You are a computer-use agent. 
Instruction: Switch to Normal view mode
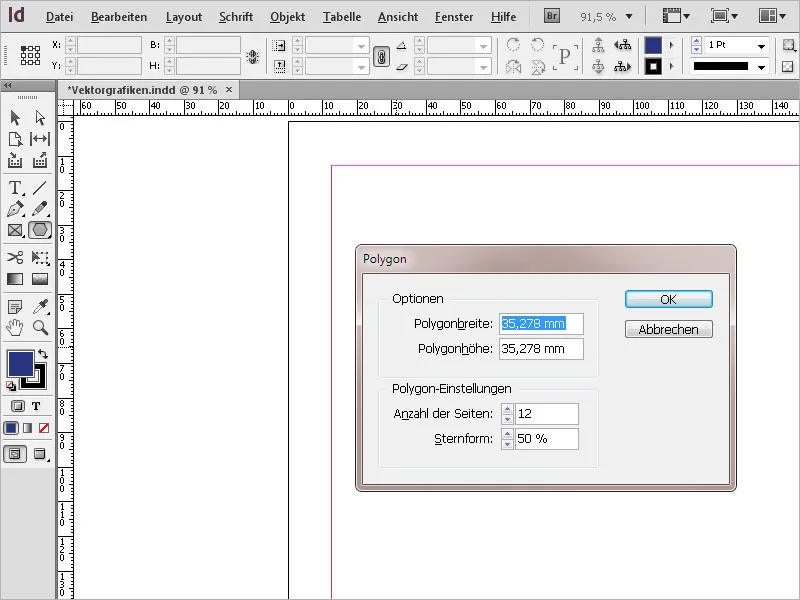click(x=15, y=454)
